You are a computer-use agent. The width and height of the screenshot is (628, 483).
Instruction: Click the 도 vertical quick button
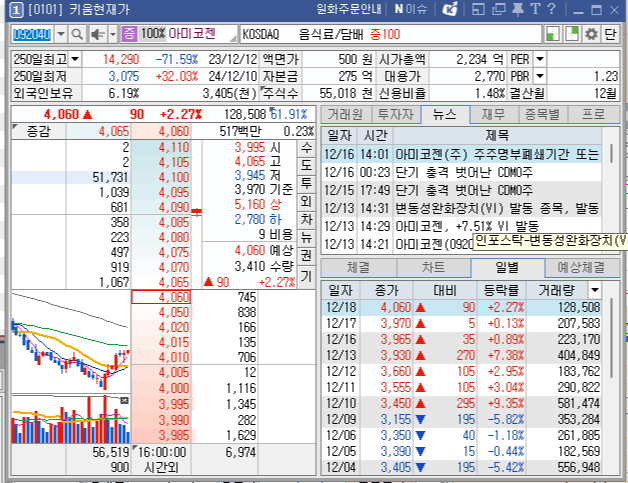306,165
